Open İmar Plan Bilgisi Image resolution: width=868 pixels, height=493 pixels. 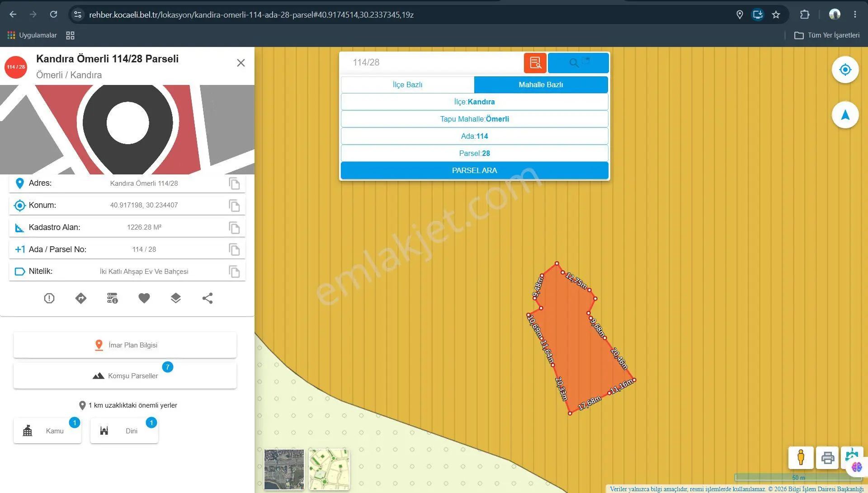[125, 345]
